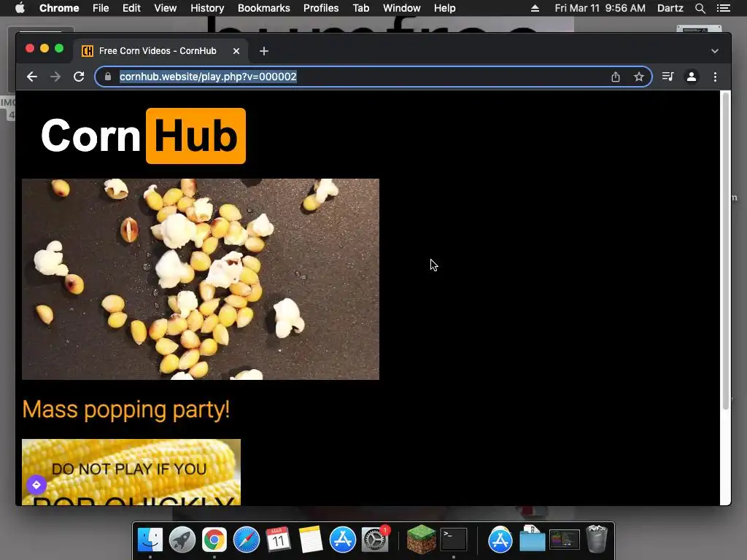Viewport: 747px width, 560px height.
Task: Open the Window menu
Action: tap(402, 8)
